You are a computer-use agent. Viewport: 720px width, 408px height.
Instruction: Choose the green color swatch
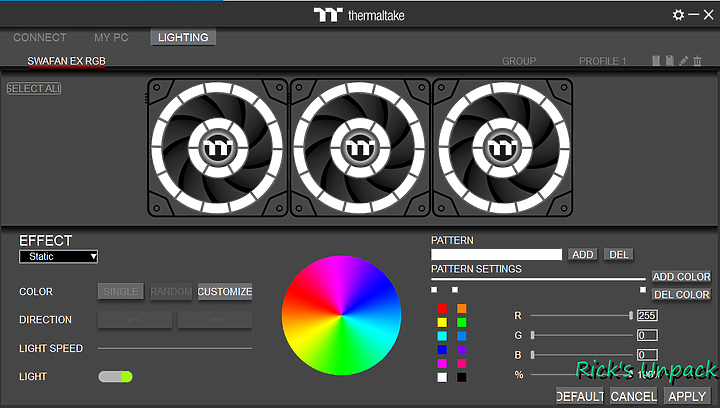461,322
